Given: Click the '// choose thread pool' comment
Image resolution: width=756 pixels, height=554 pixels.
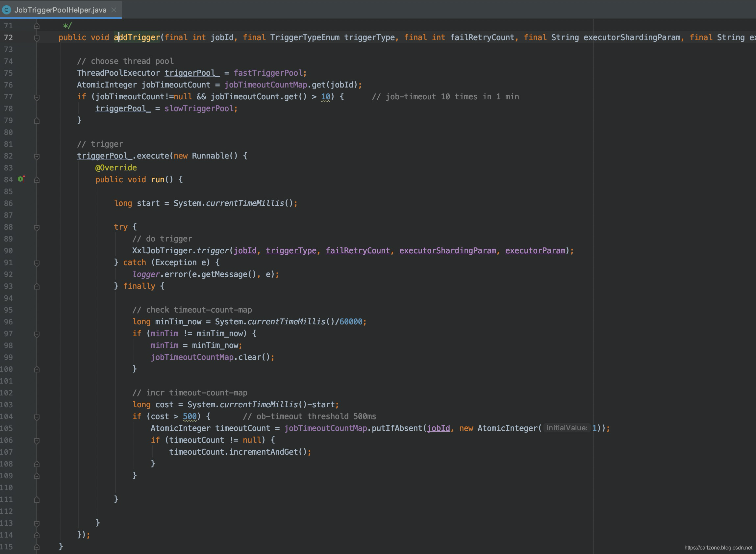Looking at the screenshot, I should coord(125,61).
